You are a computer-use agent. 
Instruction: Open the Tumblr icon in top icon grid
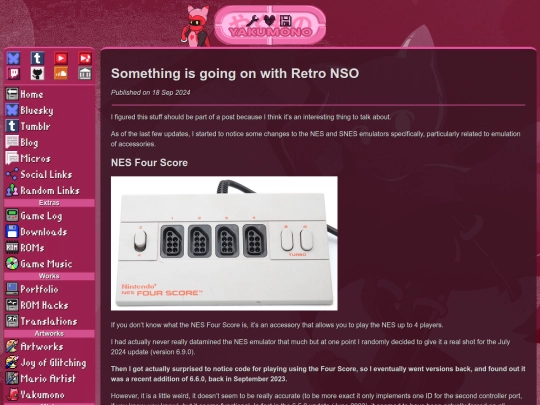click(x=37, y=58)
